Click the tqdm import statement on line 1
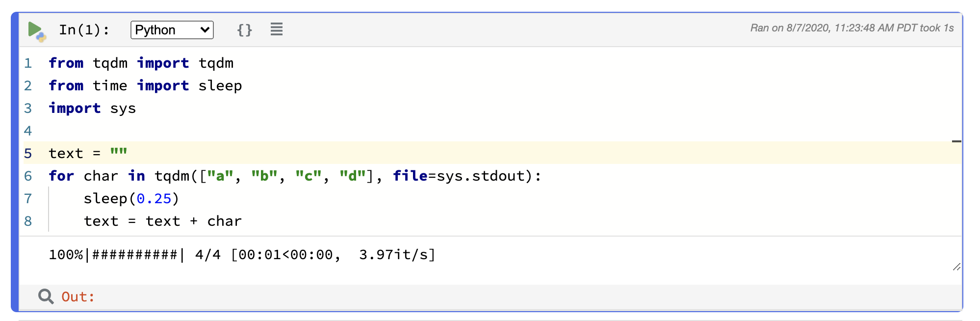 click(x=141, y=63)
